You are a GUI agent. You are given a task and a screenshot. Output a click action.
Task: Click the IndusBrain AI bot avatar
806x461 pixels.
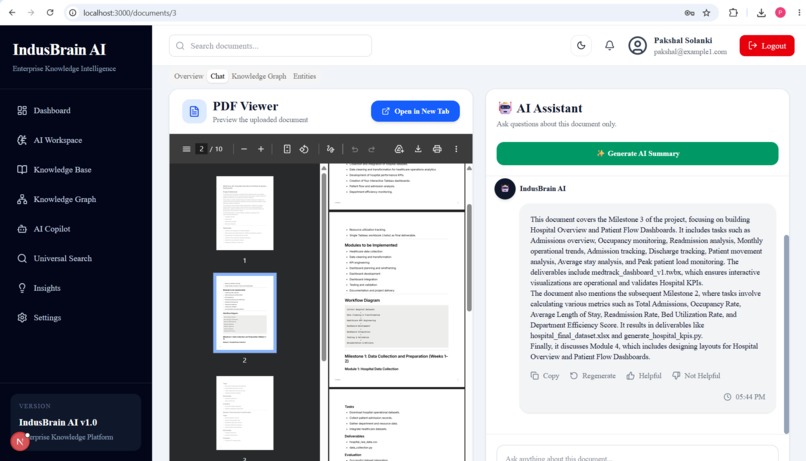click(505, 189)
